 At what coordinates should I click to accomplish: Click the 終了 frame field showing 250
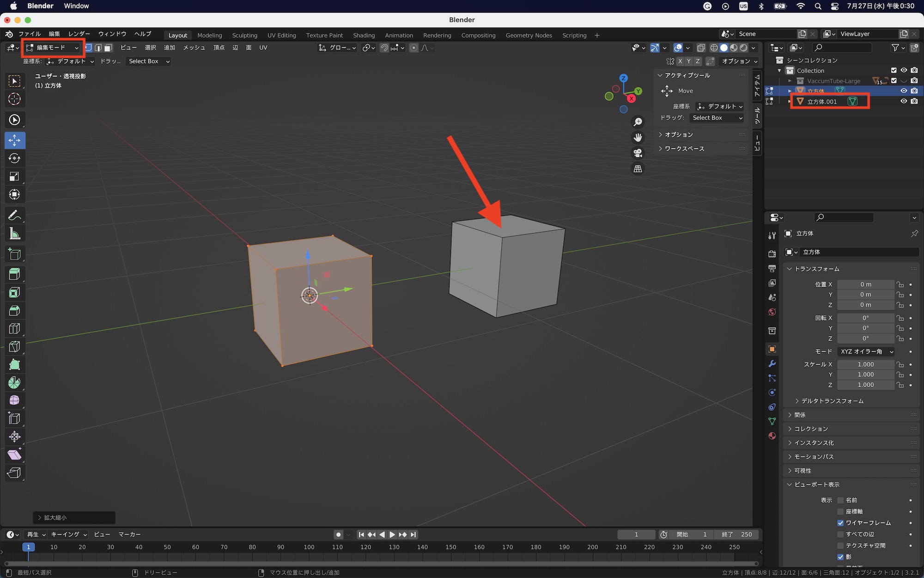click(737, 535)
